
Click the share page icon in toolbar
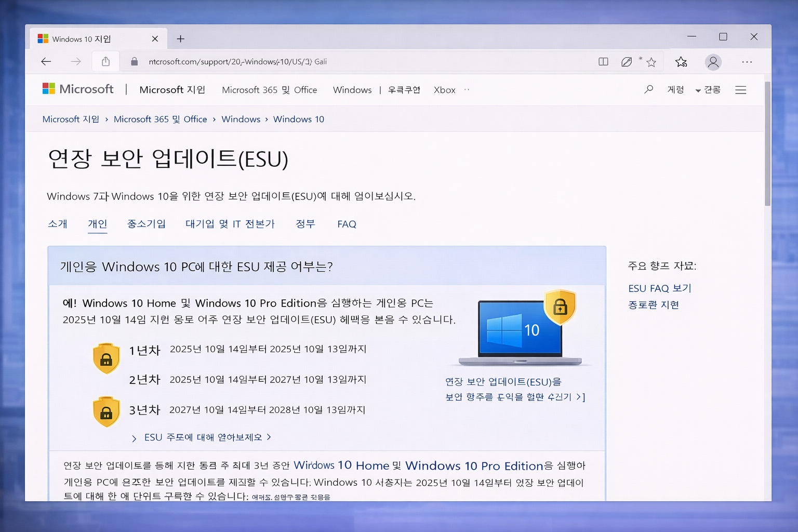click(106, 61)
